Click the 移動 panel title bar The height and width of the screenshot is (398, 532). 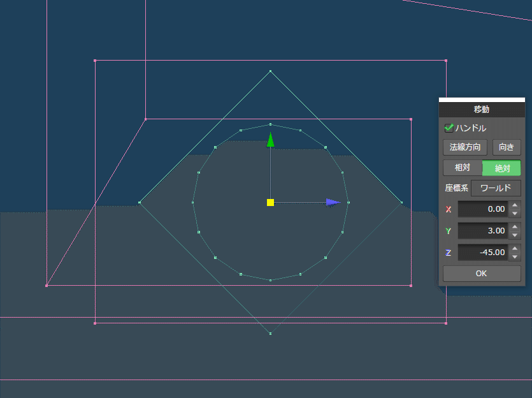pos(482,109)
